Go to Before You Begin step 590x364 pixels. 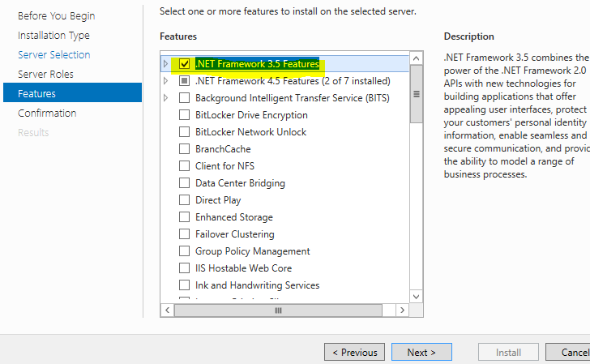(x=57, y=16)
